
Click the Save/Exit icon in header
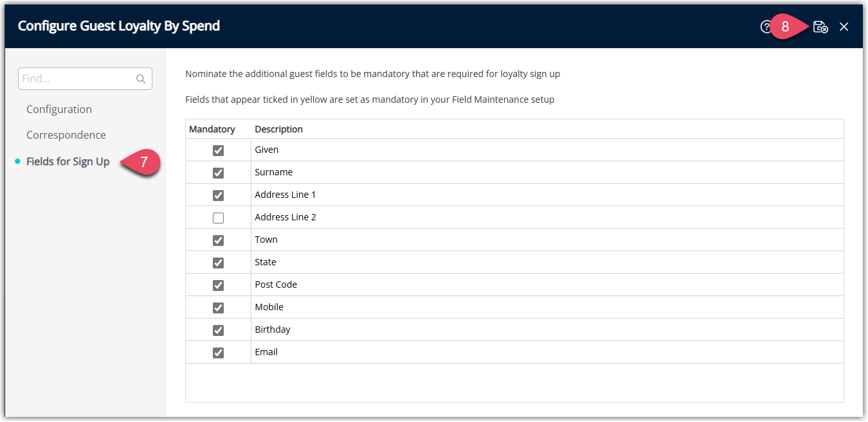(820, 27)
